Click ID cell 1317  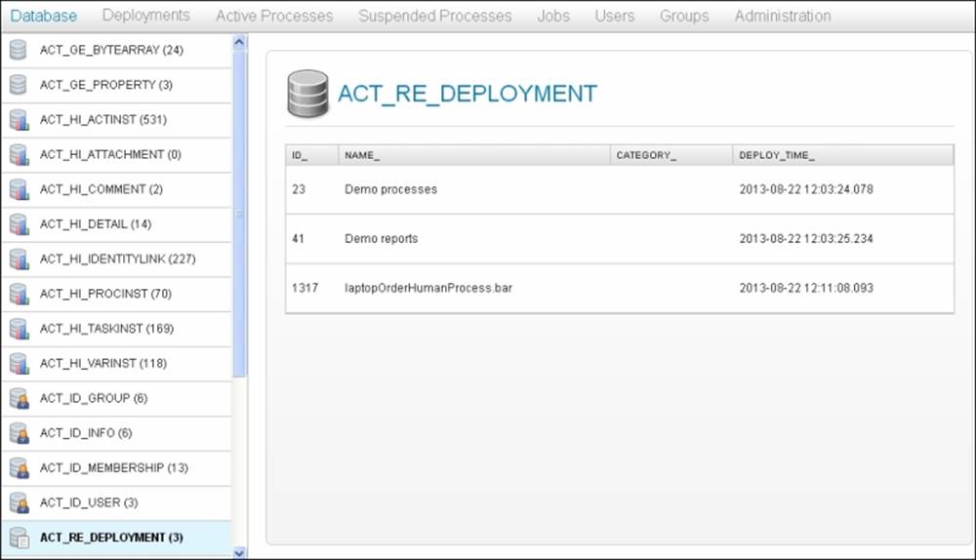point(305,288)
